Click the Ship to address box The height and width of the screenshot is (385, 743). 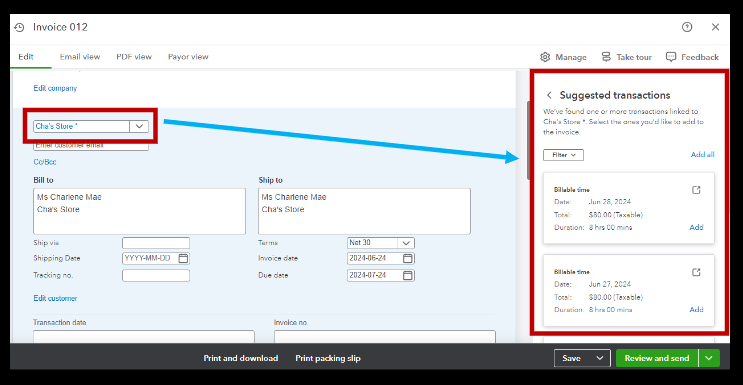pos(364,211)
